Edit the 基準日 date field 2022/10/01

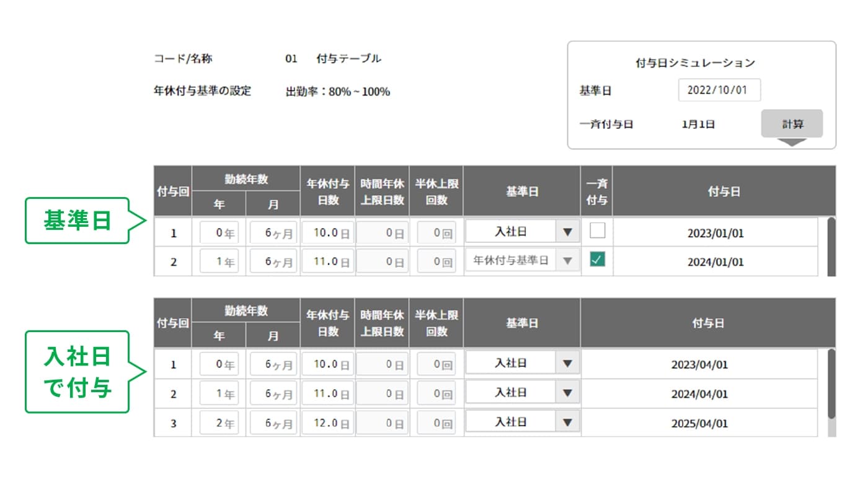pos(719,90)
